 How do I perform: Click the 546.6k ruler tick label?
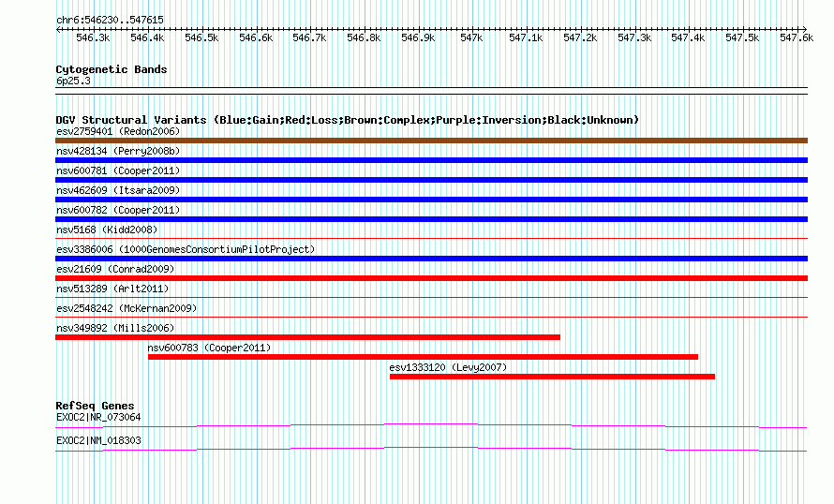click(x=256, y=37)
